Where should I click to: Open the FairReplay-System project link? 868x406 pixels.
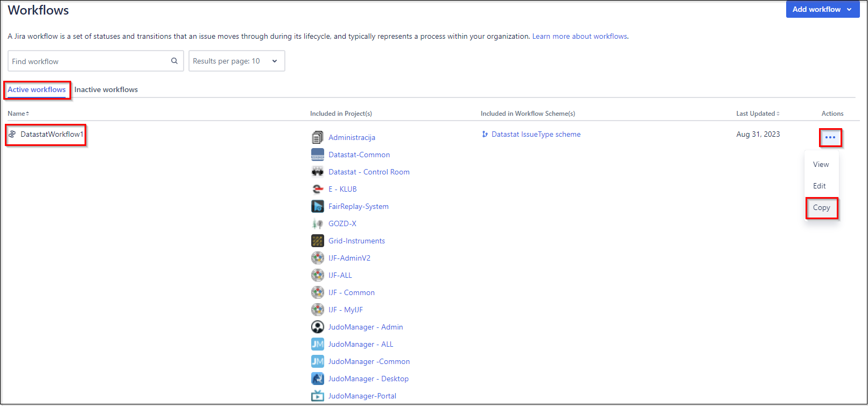pos(359,206)
